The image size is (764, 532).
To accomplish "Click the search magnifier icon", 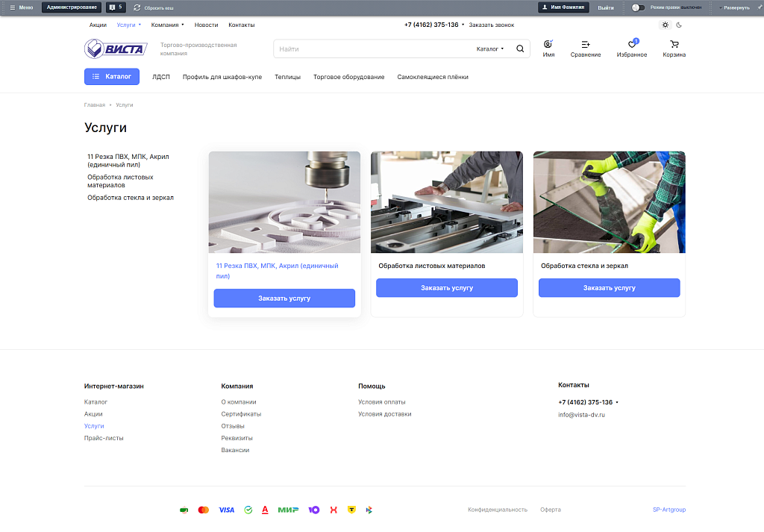I will pyautogui.click(x=520, y=48).
